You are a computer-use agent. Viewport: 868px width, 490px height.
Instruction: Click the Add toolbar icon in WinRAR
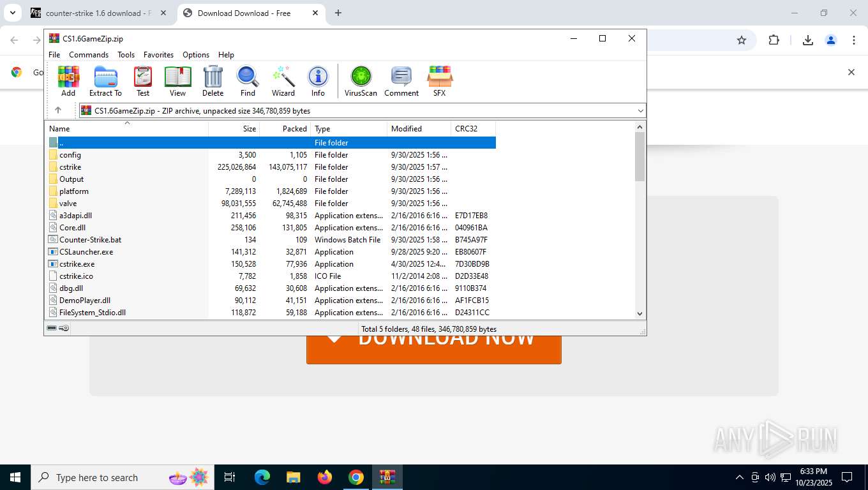click(x=68, y=81)
